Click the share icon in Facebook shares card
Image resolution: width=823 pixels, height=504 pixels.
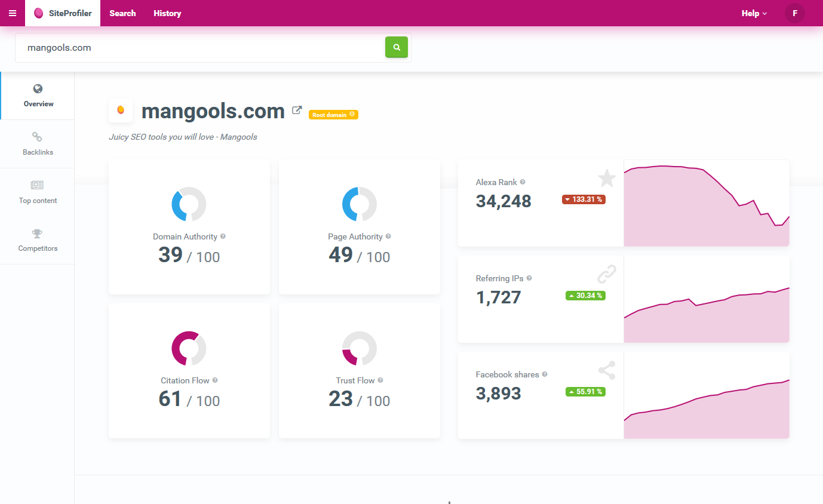pos(607,370)
